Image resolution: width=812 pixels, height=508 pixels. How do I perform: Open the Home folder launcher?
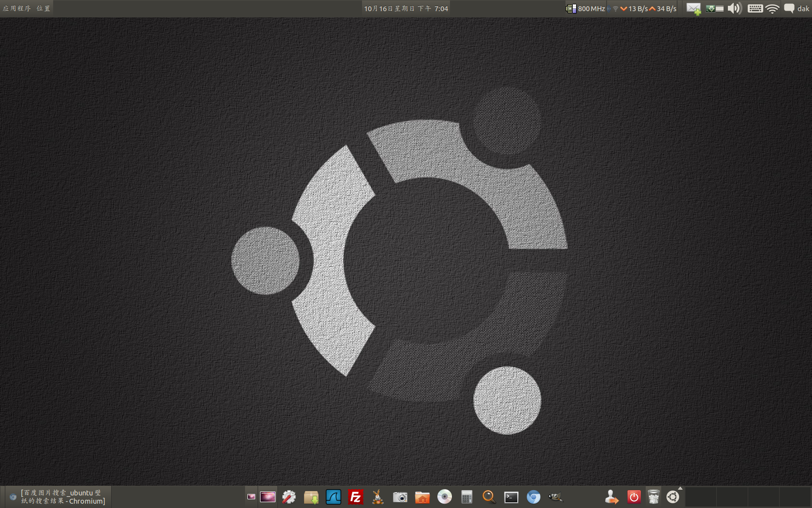[422, 497]
